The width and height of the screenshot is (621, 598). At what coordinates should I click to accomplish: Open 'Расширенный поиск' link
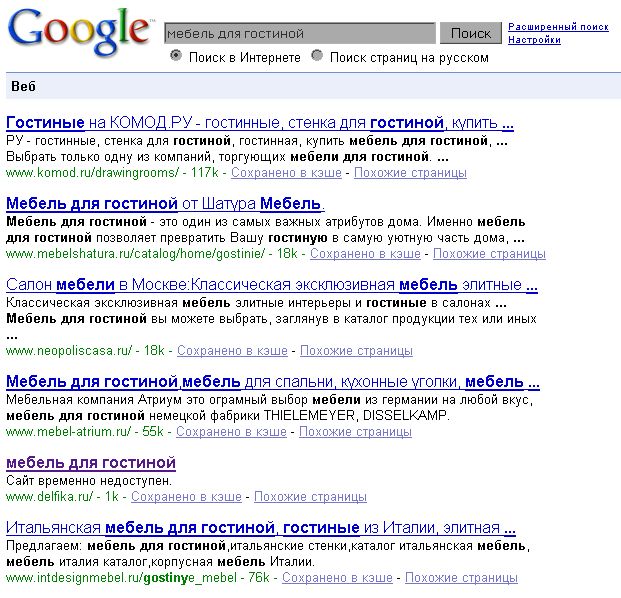click(x=558, y=27)
